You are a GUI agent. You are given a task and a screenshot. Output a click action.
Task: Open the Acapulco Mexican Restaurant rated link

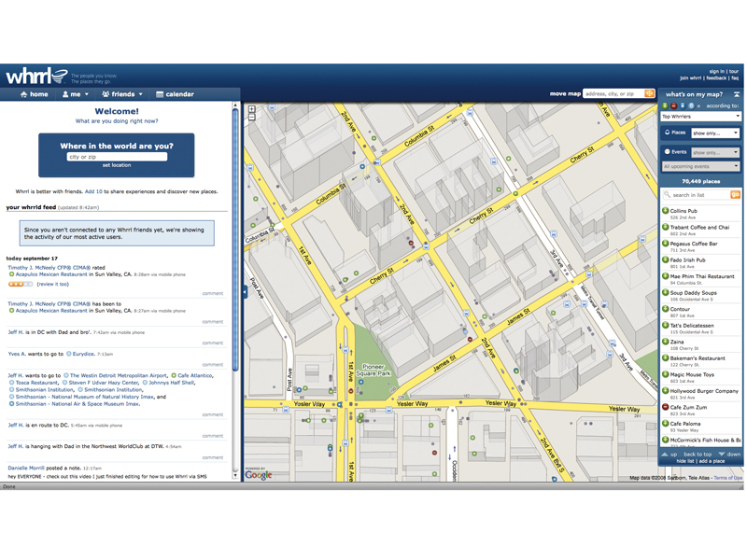(51, 274)
